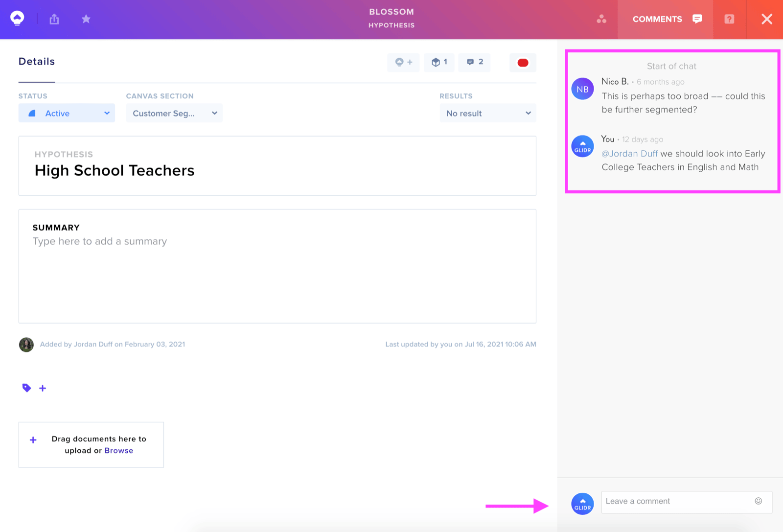Click the GLIDR avatar beside You comment
The image size is (783, 532).
(582, 147)
